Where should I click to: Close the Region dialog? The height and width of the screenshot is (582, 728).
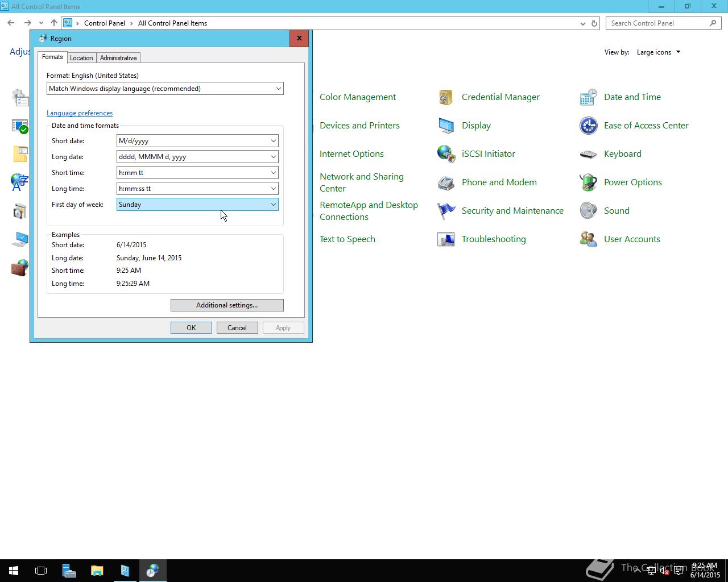tap(299, 38)
